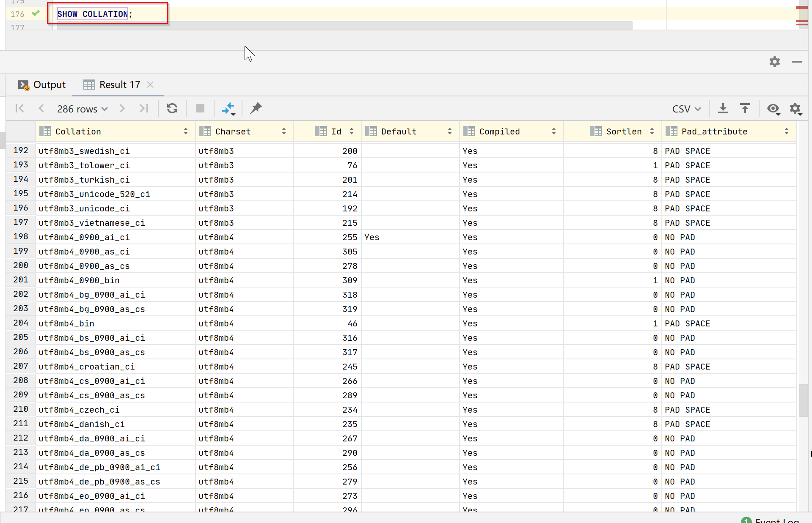The image size is (812, 523).
Task: Select cell utf8mb4_de_pb_0900_ai_ci
Action: click(x=116, y=467)
